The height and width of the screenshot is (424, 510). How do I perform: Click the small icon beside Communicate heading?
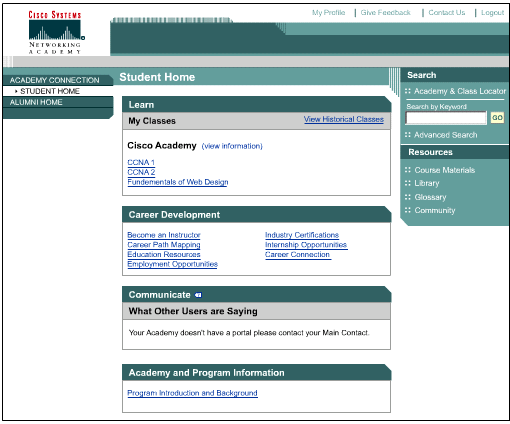tap(198, 295)
